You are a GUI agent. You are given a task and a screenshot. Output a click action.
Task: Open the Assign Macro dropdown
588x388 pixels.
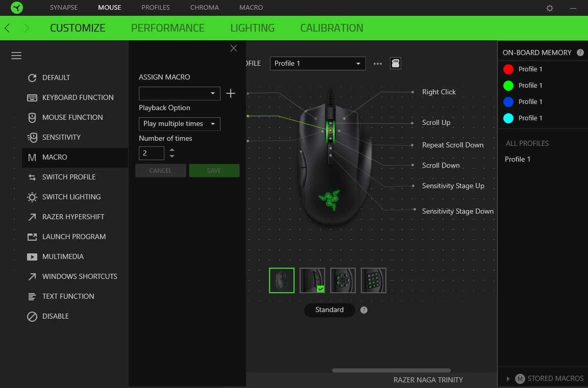pyautogui.click(x=179, y=94)
